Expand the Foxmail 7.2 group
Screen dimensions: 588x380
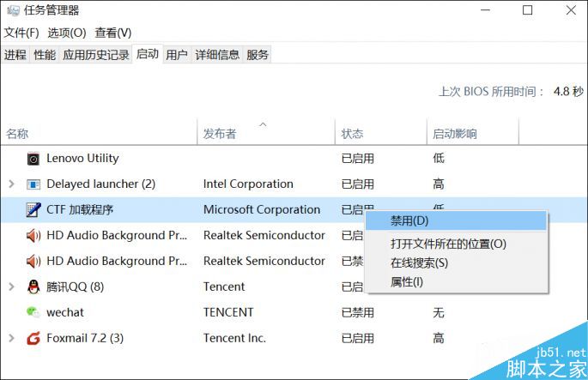pos(11,339)
